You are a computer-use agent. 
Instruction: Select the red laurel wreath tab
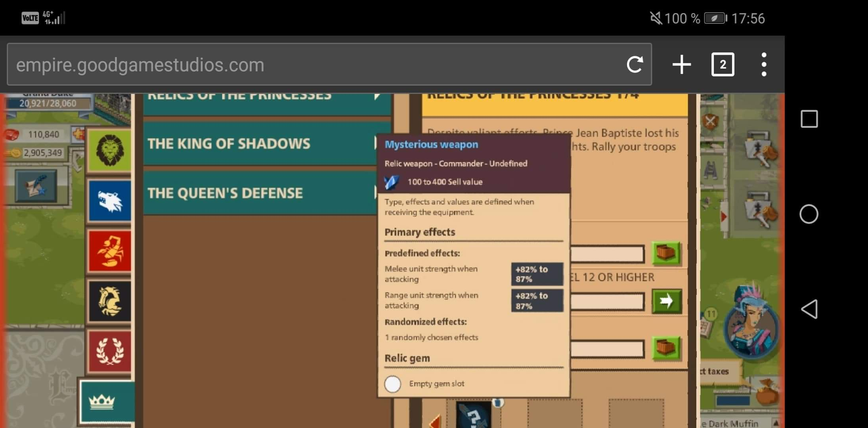[x=110, y=351]
